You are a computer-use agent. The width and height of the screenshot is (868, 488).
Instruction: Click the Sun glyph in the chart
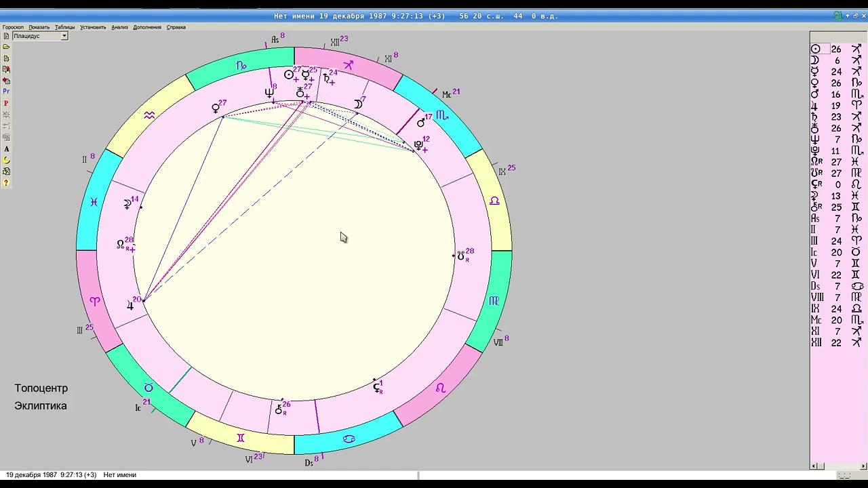[x=289, y=75]
